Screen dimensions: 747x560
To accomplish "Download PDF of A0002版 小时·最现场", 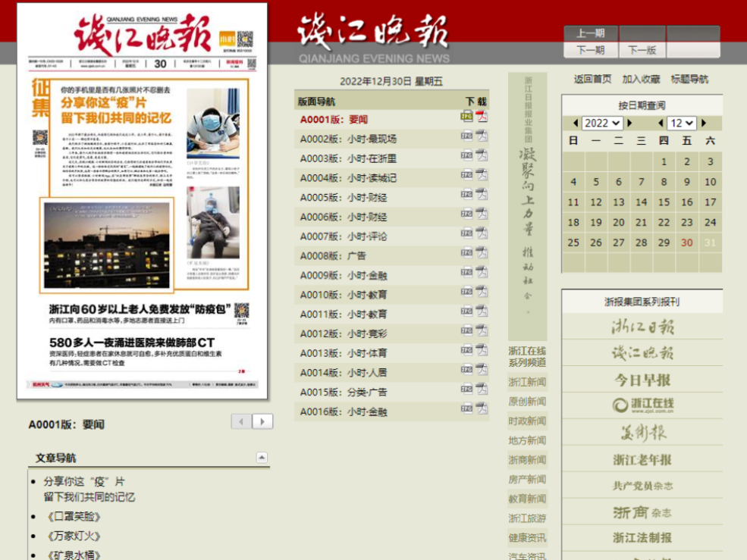I will point(482,136).
